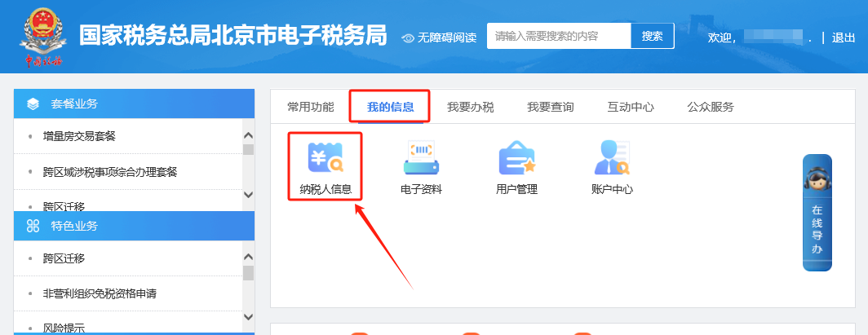Open the 电子资料 icon
Viewport: 868px width, 335px height.
click(421, 168)
